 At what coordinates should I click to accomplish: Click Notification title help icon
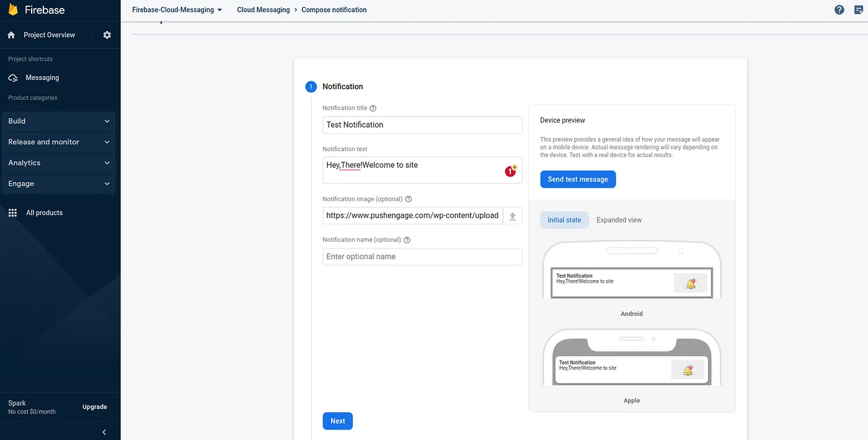[373, 108]
